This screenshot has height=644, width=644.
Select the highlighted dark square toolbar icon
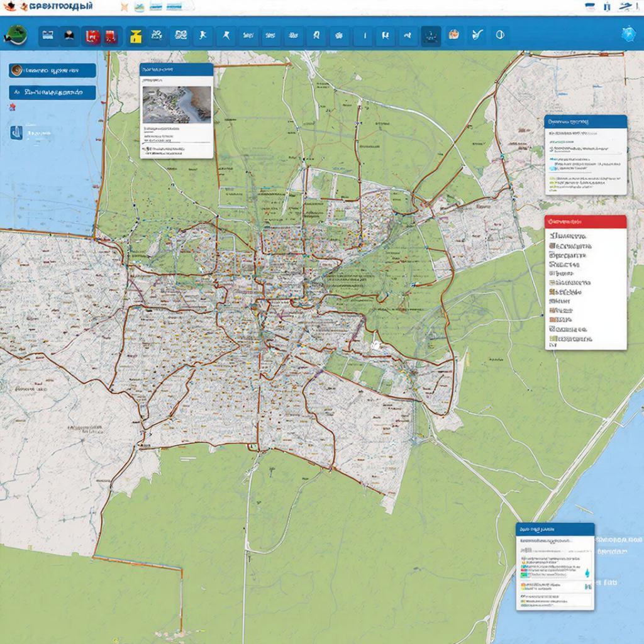431,36
